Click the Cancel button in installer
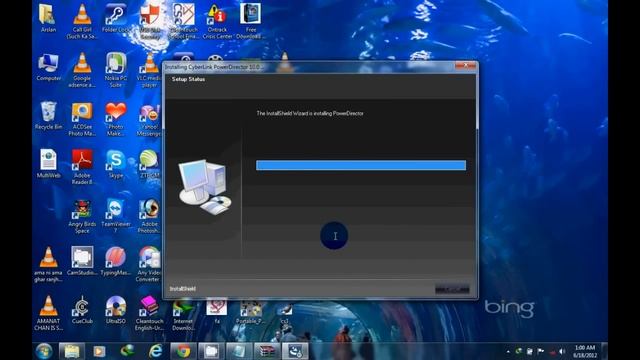 [452, 289]
